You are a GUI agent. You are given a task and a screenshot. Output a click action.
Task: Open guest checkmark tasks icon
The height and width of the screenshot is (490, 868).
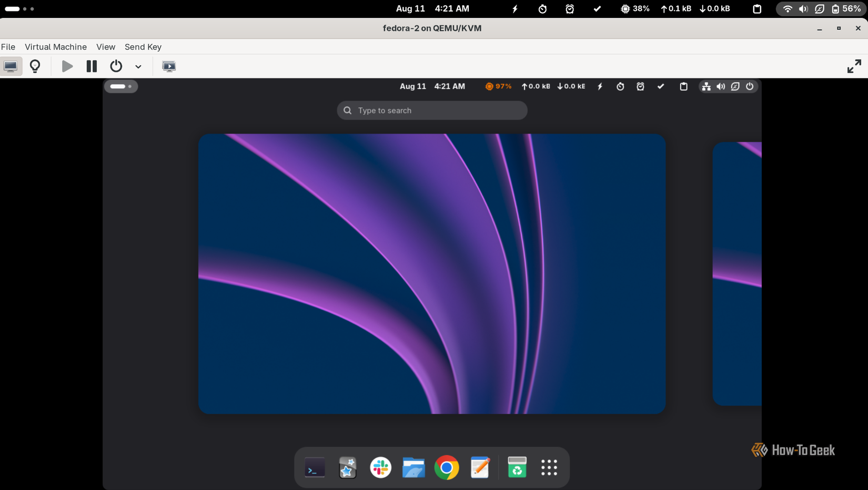661,86
